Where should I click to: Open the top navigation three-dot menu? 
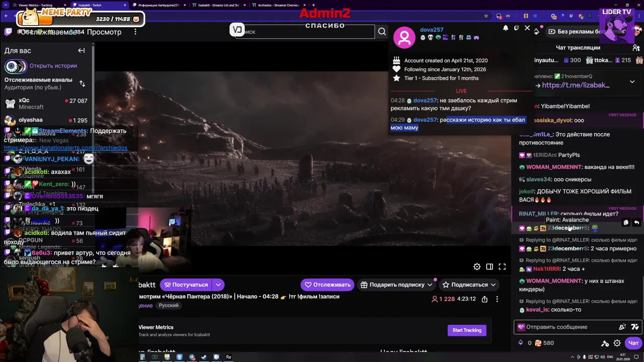pos(135,32)
